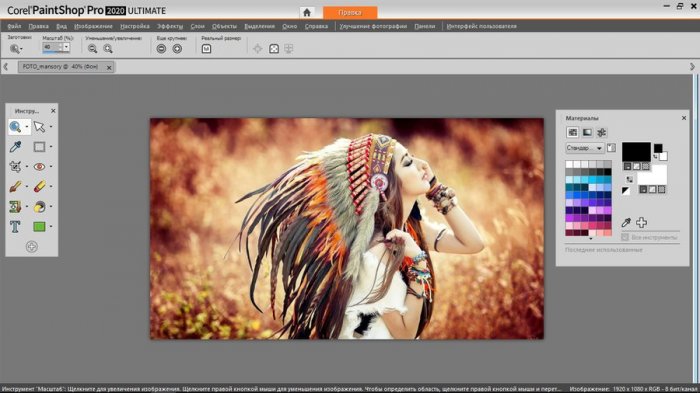Expand the Selection tool flyout arrow

click(x=50, y=147)
